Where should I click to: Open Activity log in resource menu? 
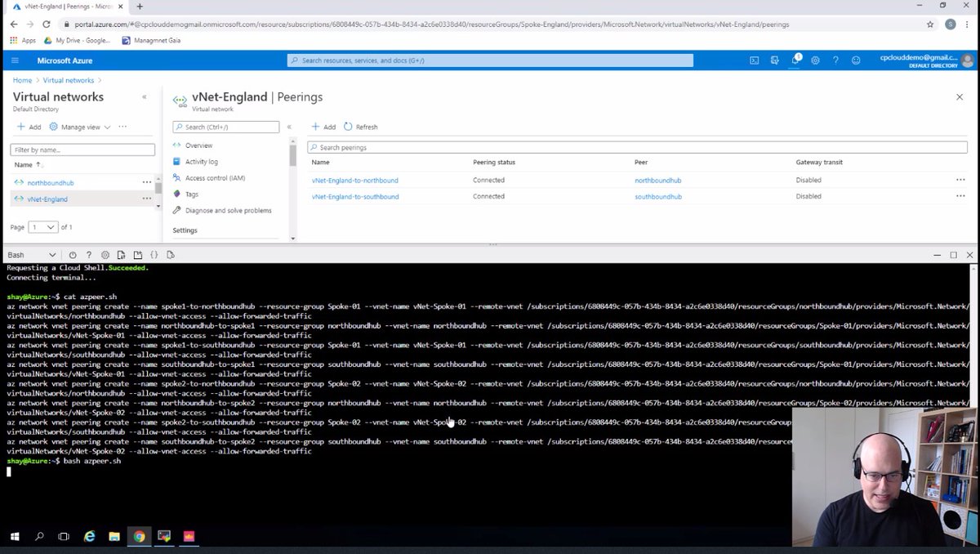pyautogui.click(x=202, y=162)
